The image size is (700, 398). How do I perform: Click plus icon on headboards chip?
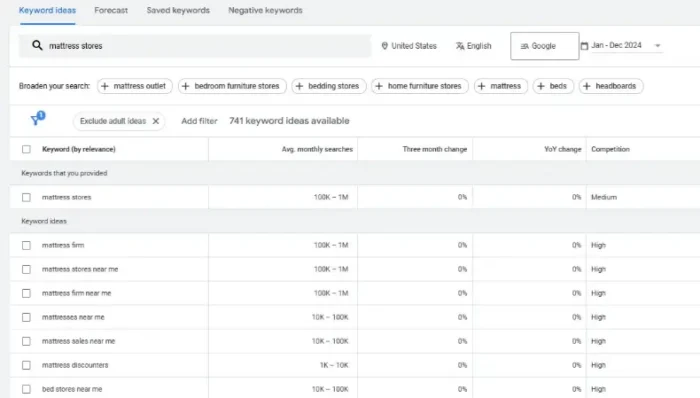click(x=587, y=86)
